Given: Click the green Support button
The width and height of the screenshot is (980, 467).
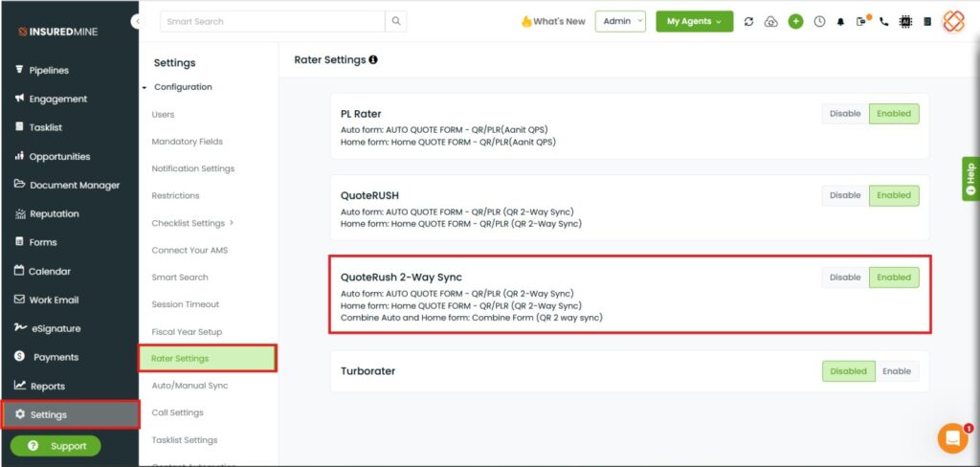Looking at the screenshot, I should pos(56,446).
